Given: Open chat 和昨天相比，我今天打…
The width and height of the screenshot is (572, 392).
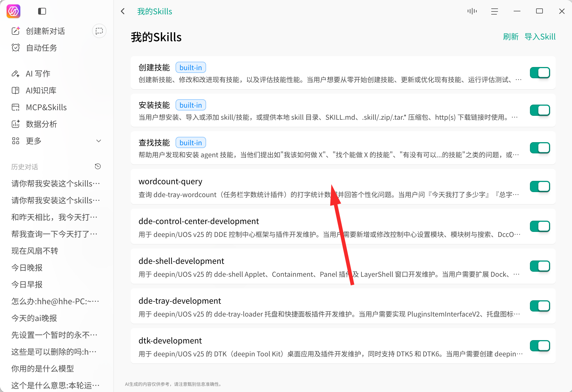Looking at the screenshot, I should tap(54, 217).
